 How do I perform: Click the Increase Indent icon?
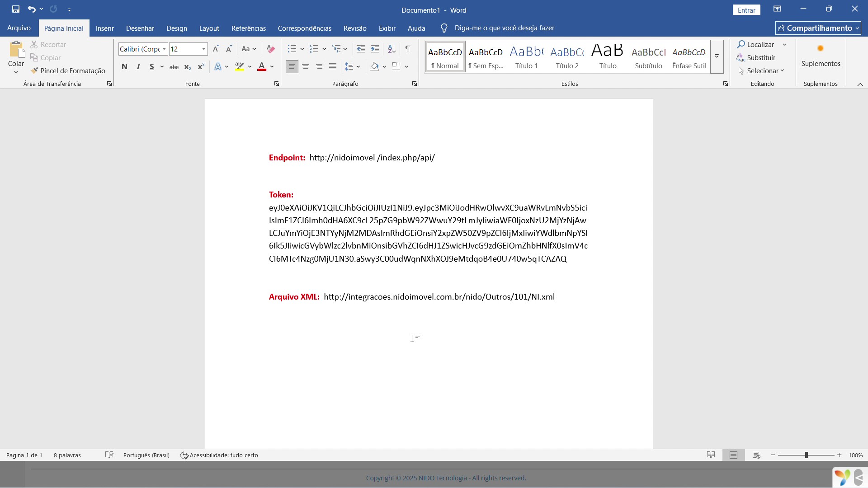(x=375, y=49)
